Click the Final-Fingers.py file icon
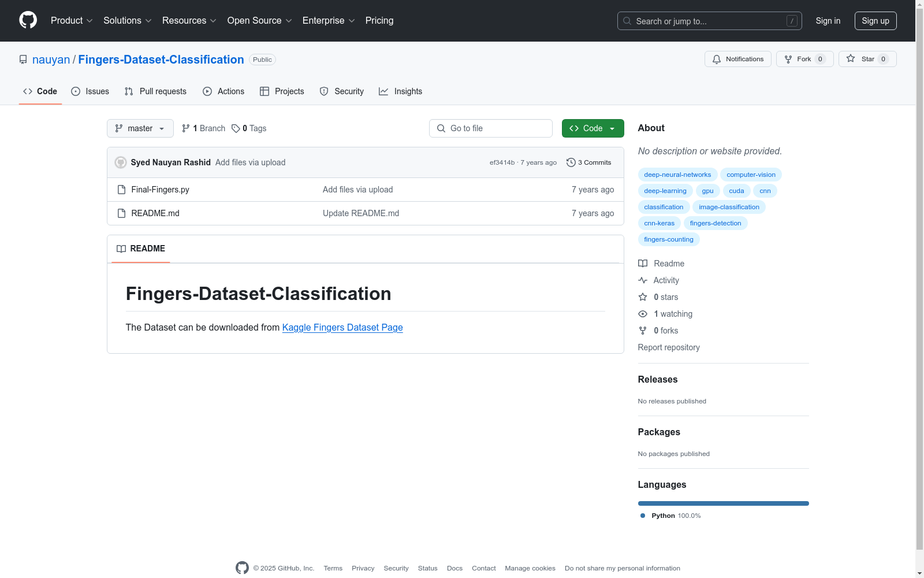Image resolution: width=924 pixels, height=578 pixels. pos(121,190)
